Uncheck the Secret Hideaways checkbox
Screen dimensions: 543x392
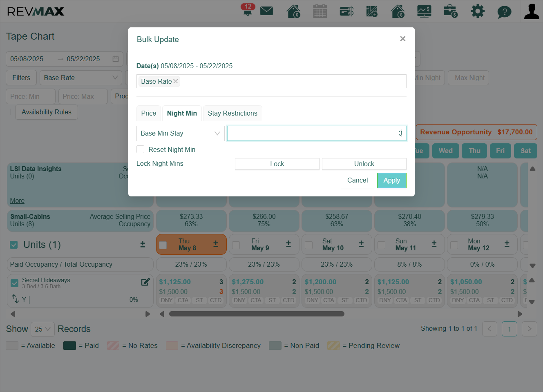(14, 283)
